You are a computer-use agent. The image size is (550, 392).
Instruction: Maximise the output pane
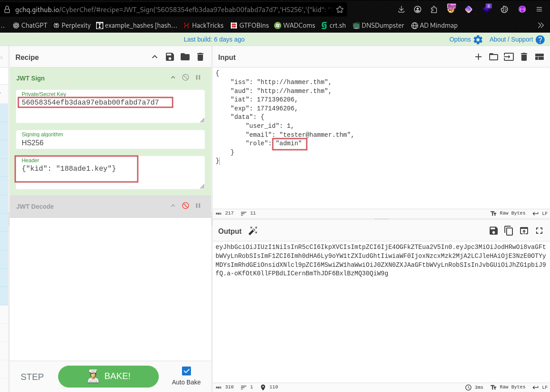pos(539,231)
